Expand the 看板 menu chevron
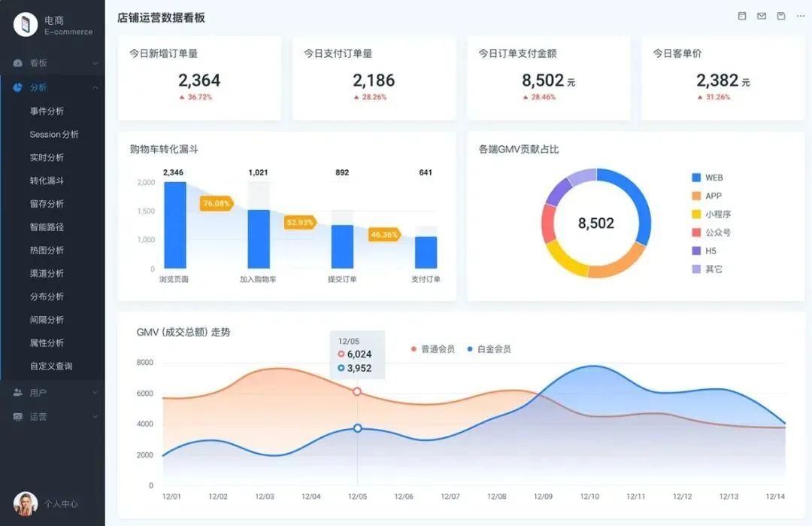This screenshot has width=812, height=526. (x=95, y=63)
